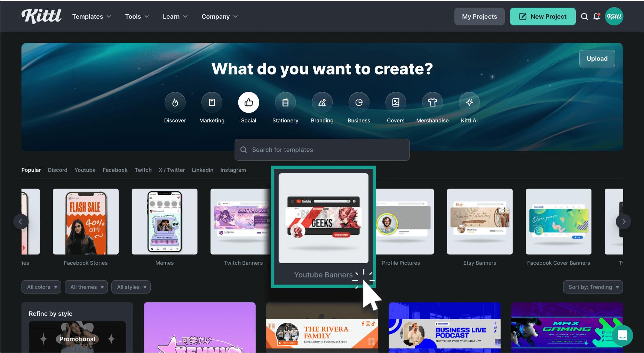Open the All themes dropdown
This screenshot has height=353, width=644.
pos(86,287)
